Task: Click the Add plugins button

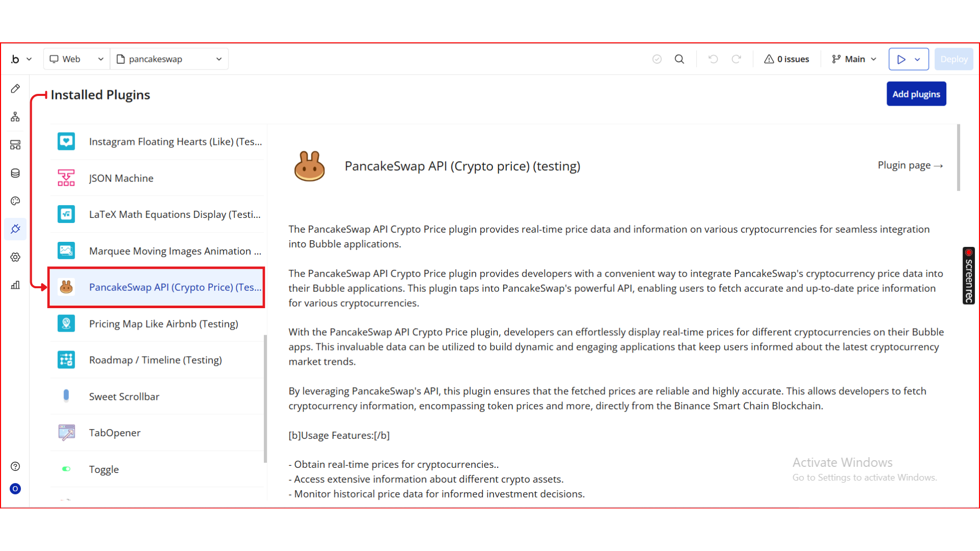Action: (x=916, y=94)
